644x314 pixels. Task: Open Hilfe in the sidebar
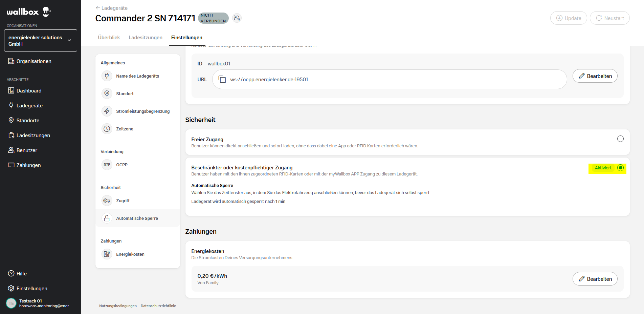pyautogui.click(x=17, y=274)
